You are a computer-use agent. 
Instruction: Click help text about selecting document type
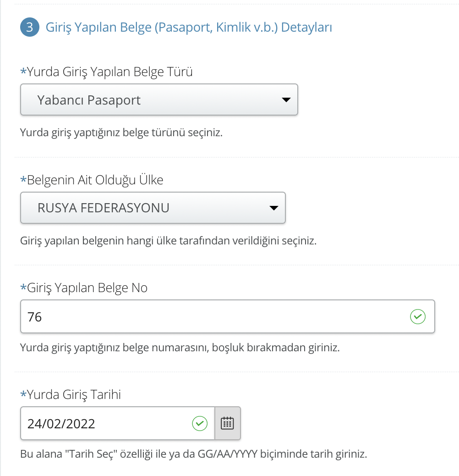pyautogui.click(x=121, y=133)
